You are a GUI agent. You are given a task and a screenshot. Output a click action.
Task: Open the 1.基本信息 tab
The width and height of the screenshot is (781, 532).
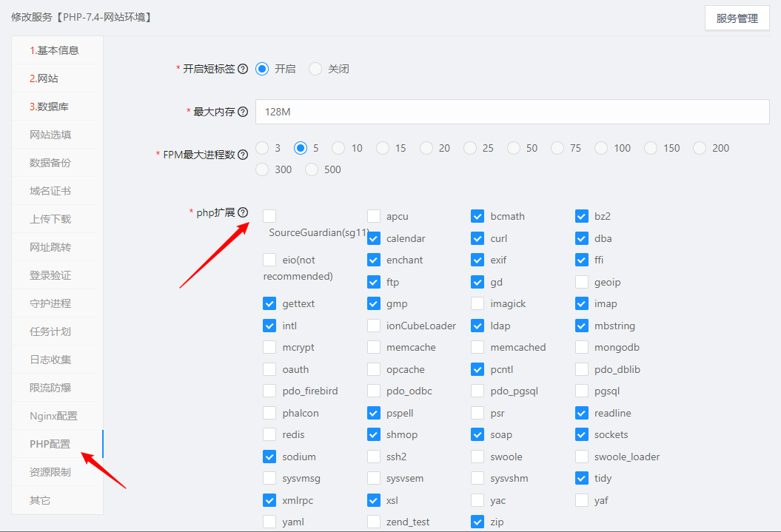[x=54, y=50]
